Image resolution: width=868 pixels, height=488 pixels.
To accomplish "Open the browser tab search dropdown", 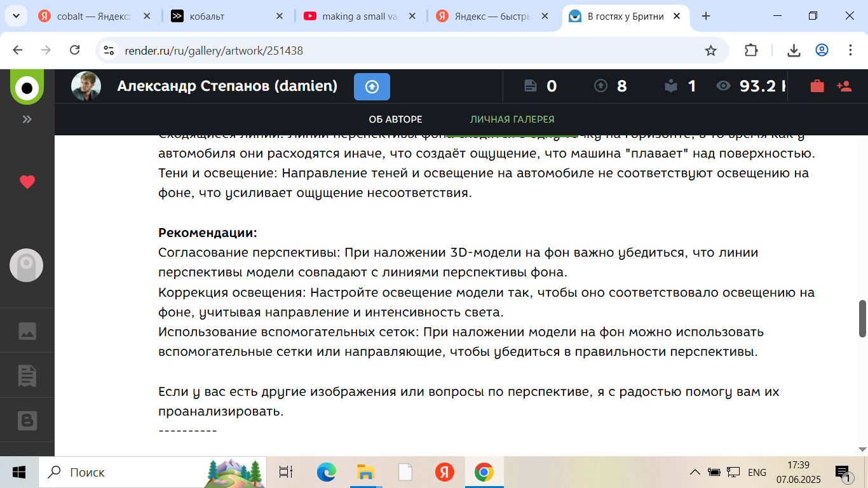I will point(16,17).
